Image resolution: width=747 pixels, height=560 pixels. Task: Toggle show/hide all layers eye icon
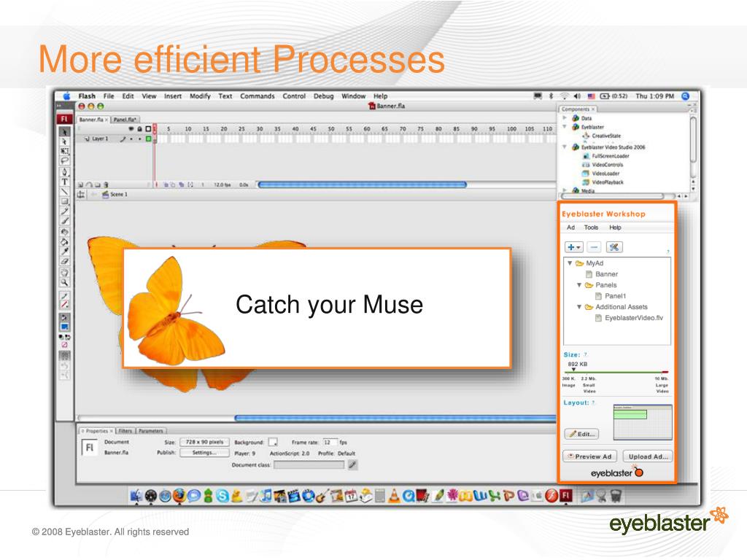tap(131, 128)
